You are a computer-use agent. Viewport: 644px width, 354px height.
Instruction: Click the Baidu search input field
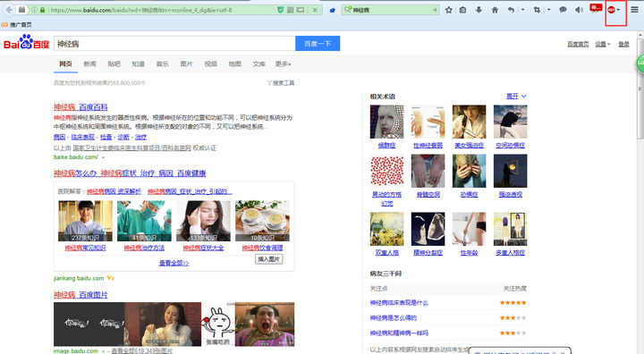tap(174, 44)
